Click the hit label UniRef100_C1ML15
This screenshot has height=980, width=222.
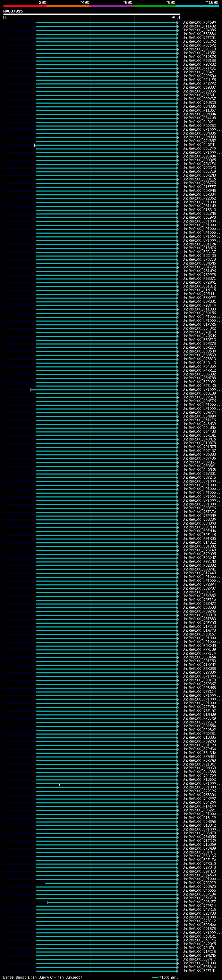(x=199, y=290)
